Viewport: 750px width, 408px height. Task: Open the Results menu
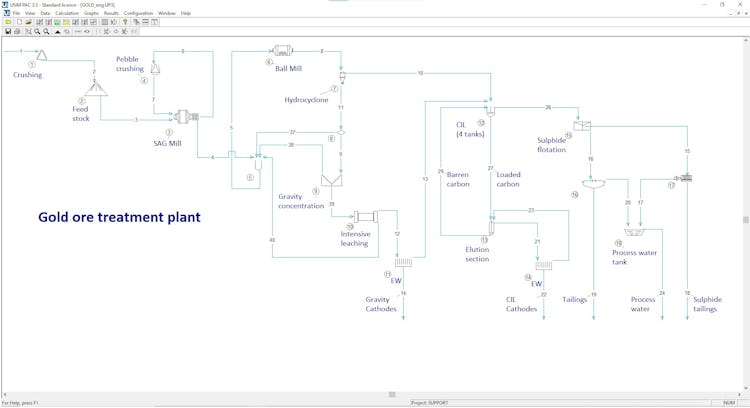(111, 13)
